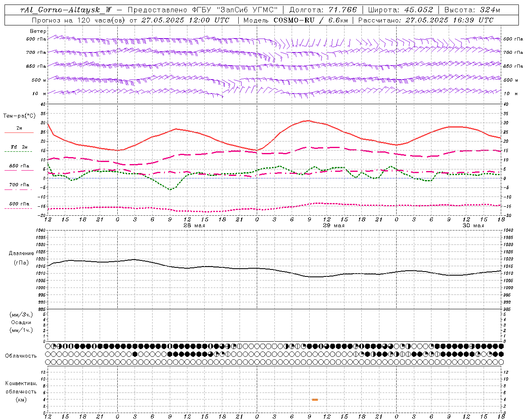525x420 pixels.
Task: Click the 29 мая date label
Action: pos(334,226)
